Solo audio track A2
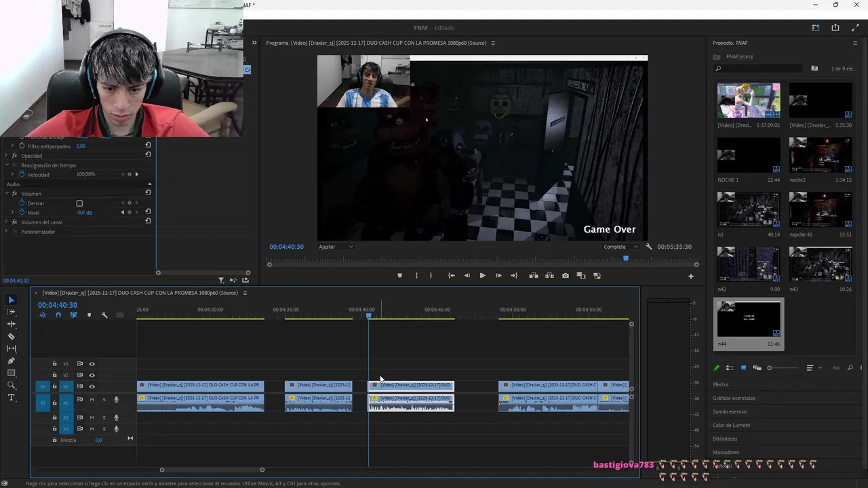 (x=104, y=418)
